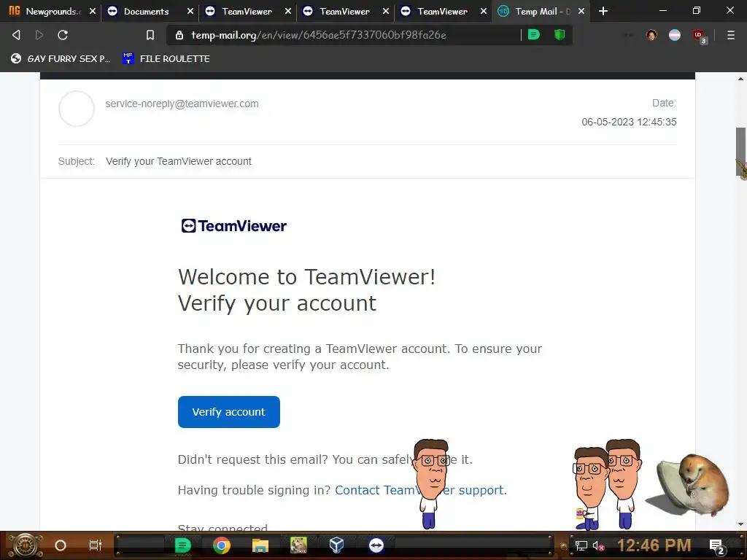Click the sender address service-noreply@teamviewer.com
This screenshot has width=747, height=560.
coord(182,104)
